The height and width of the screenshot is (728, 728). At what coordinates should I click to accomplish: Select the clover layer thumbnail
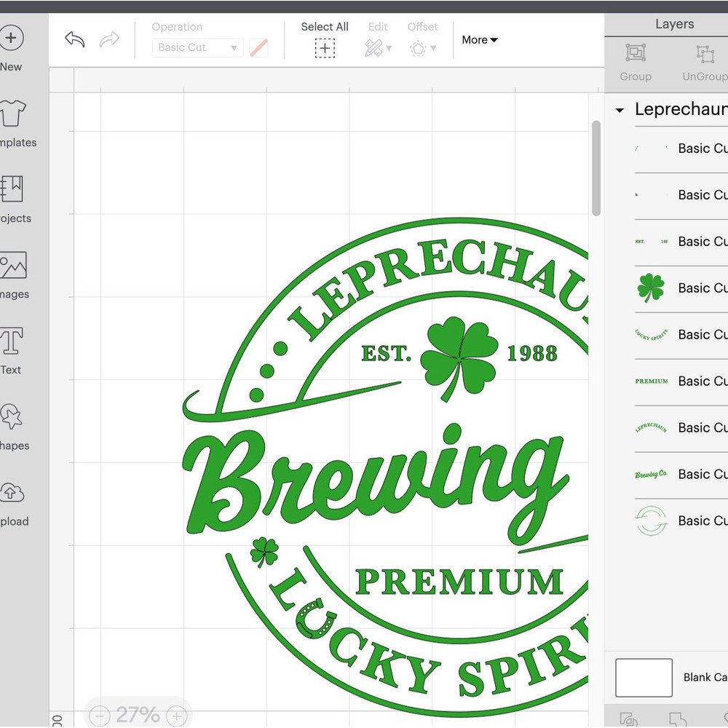coord(650,288)
